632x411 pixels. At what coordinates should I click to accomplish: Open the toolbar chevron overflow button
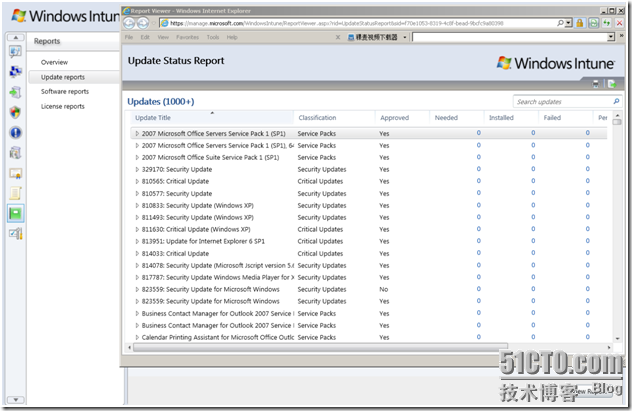[621, 37]
